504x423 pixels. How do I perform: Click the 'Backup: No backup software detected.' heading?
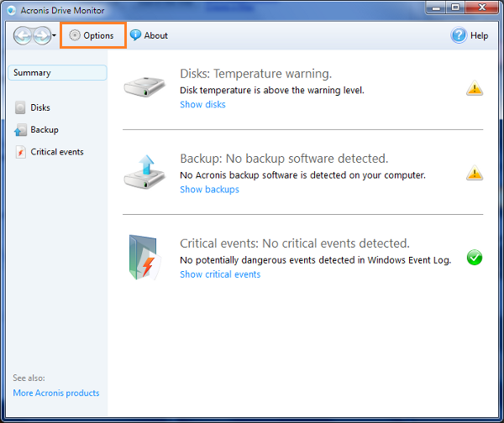(284, 159)
